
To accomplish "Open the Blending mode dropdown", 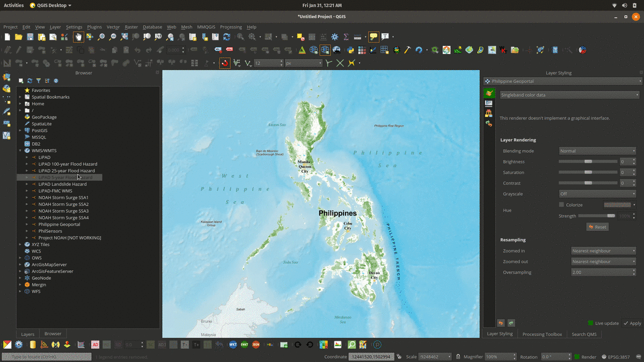I will point(597,151).
